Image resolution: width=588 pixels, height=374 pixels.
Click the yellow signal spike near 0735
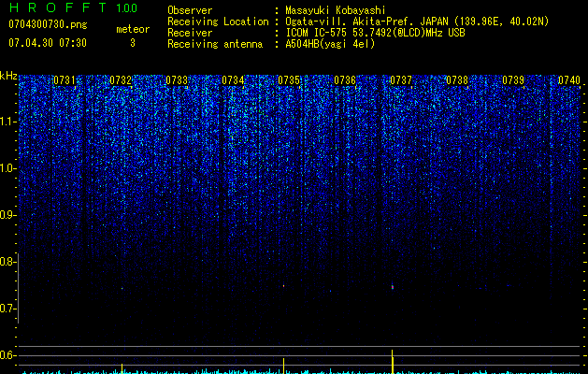point(283,366)
